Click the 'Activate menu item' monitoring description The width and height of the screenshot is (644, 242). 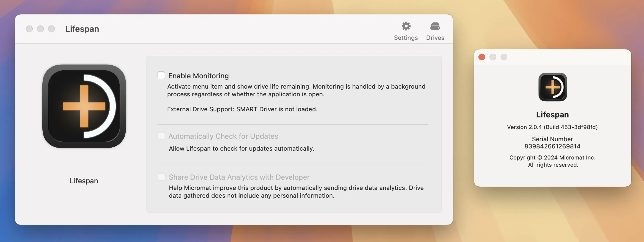[x=296, y=90]
